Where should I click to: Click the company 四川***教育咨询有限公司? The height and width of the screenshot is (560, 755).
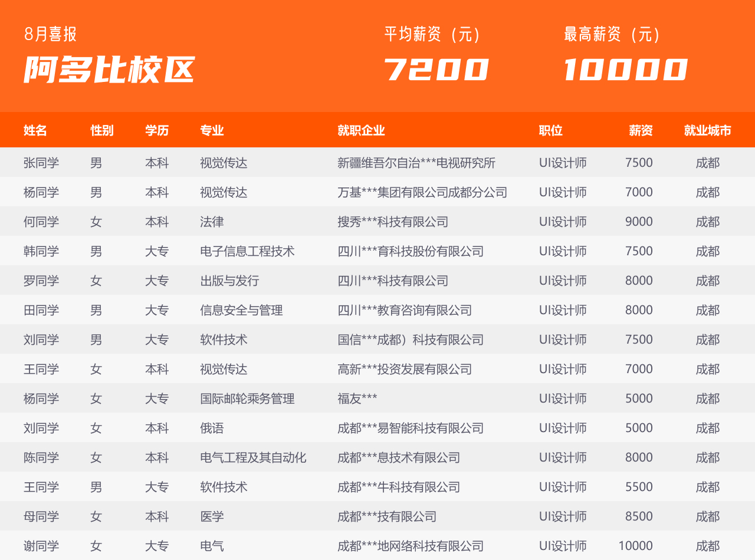405,310
